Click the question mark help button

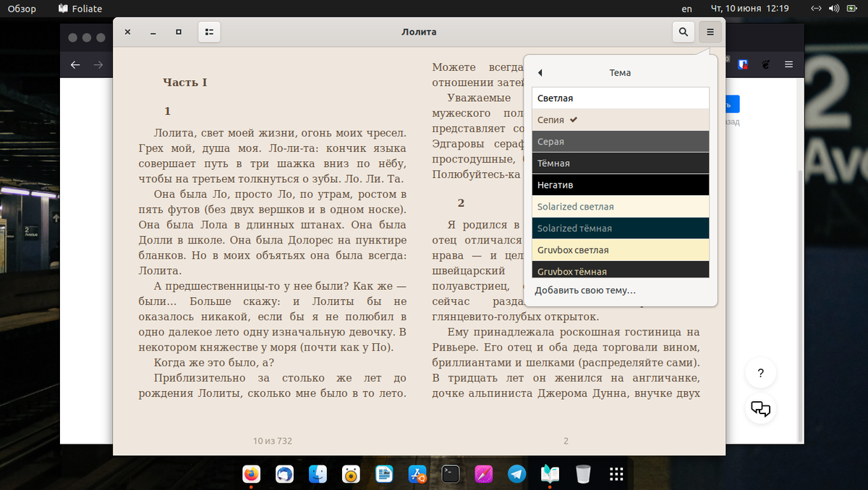pyautogui.click(x=760, y=374)
